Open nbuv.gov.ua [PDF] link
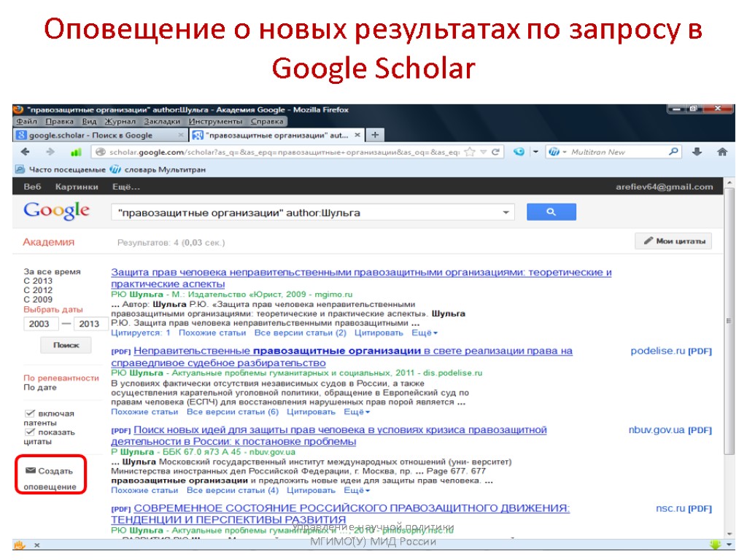The height and width of the screenshot is (560, 747). click(x=670, y=430)
